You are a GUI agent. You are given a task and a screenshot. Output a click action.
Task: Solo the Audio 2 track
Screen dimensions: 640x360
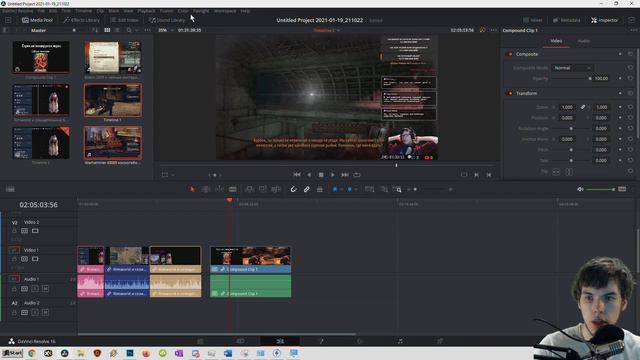point(35,313)
